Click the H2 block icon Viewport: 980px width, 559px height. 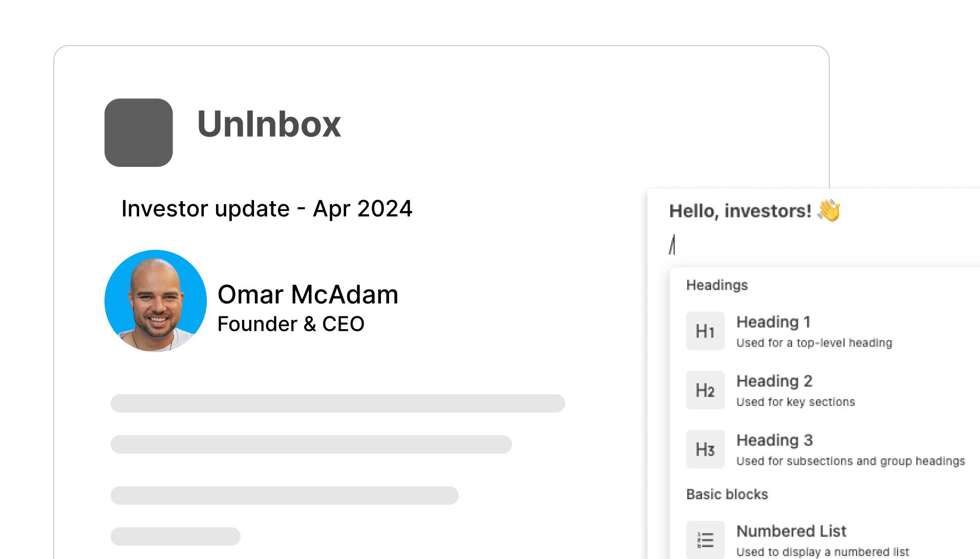point(705,390)
